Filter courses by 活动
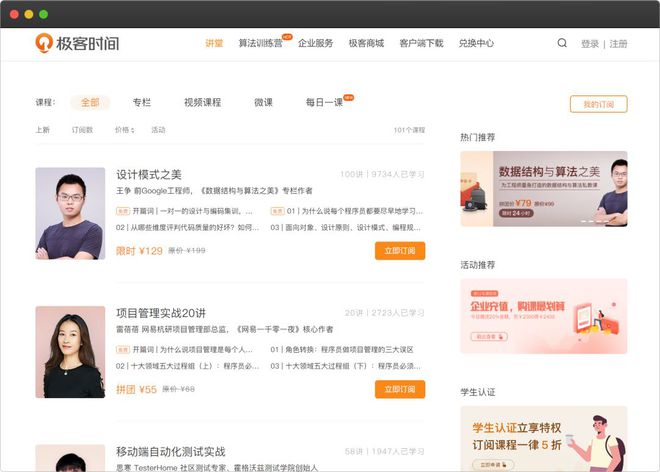This screenshot has height=472, width=660. pyautogui.click(x=158, y=130)
